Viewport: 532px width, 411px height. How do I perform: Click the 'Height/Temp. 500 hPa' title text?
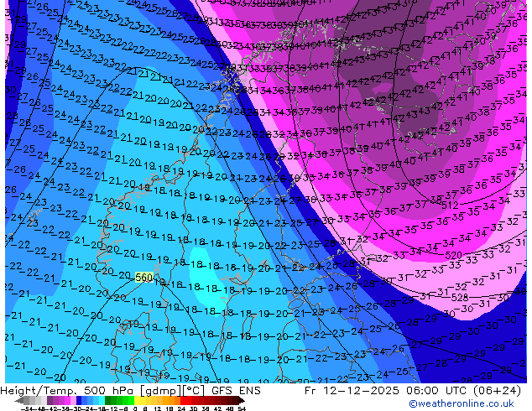(x=69, y=391)
